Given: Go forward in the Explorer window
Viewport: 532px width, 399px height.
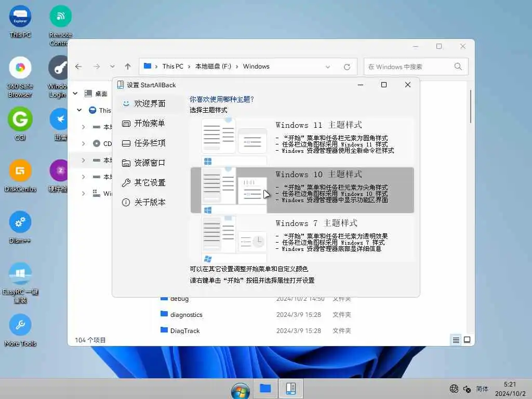Looking at the screenshot, I should click(97, 66).
